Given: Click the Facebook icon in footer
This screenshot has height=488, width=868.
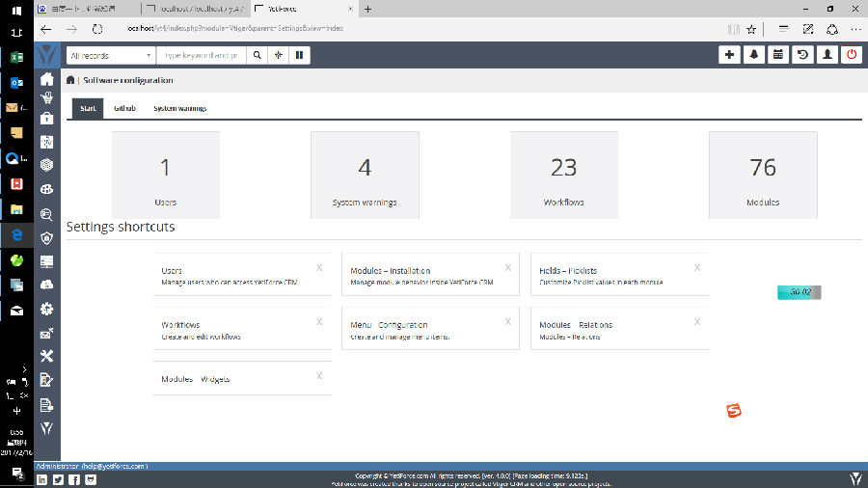Looking at the screenshot, I should (74, 479).
